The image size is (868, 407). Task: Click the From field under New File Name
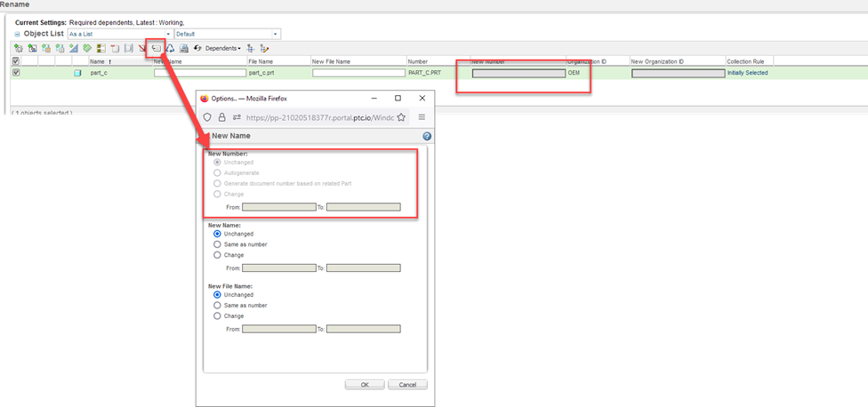(279, 329)
